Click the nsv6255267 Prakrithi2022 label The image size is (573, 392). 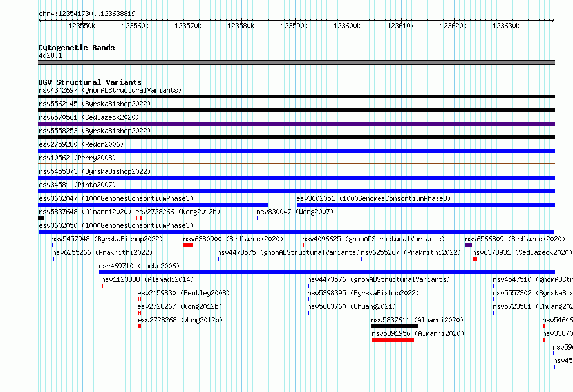click(x=411, y=252)
